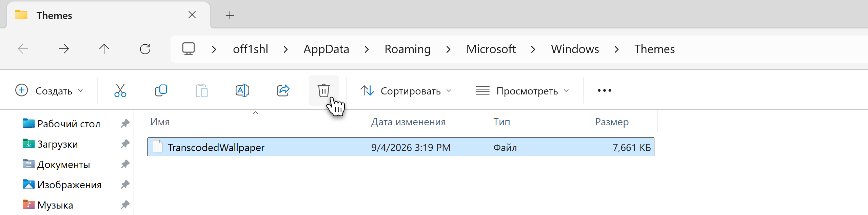Image resolution: width=868 pixels, height=215 pixels.
Task: Refresh the current folder view
Action: pyautogui.click(x=145, y=49)
